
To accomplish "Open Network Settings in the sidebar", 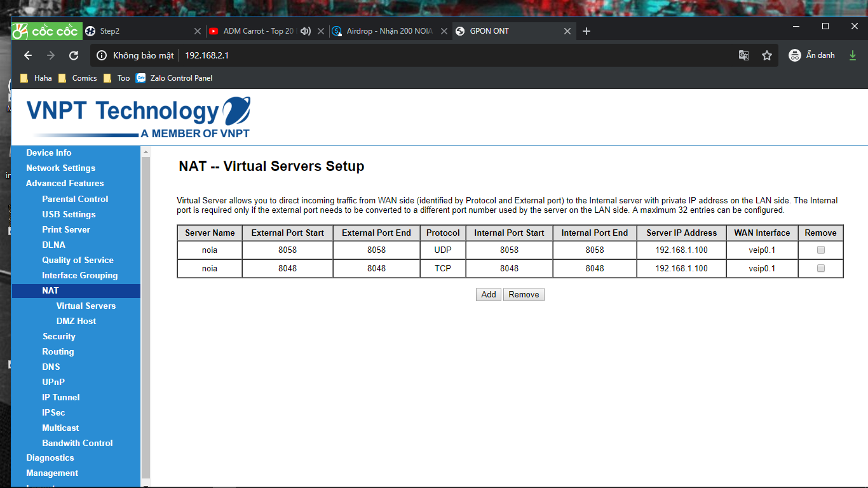I will pos(61,168).
